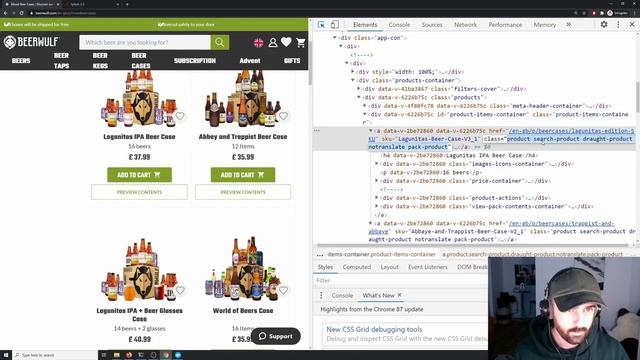Viewport: 640px width, 360px height.
Task: Click the World of Beers Case image
Action: [x=243, y=268]
